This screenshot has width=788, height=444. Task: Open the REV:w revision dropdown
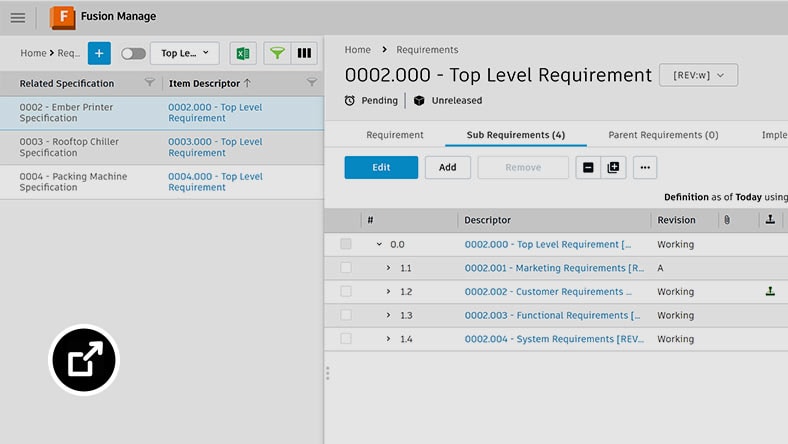click(x=698, y=75)
